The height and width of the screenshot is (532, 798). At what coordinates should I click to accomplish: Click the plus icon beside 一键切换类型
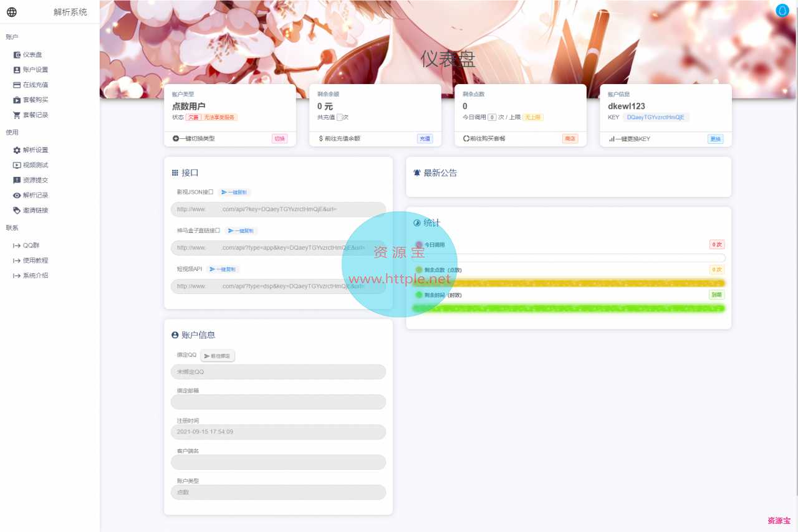(x=175, y=138)
